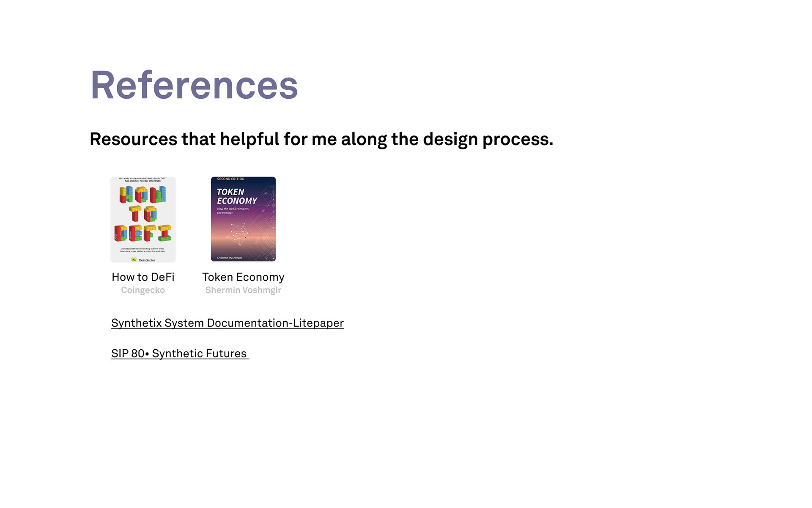The width and height of the screenshot is (812, 508).
Task: Click the lego 'HOW' letters on cover
Action: pos(143,195)
